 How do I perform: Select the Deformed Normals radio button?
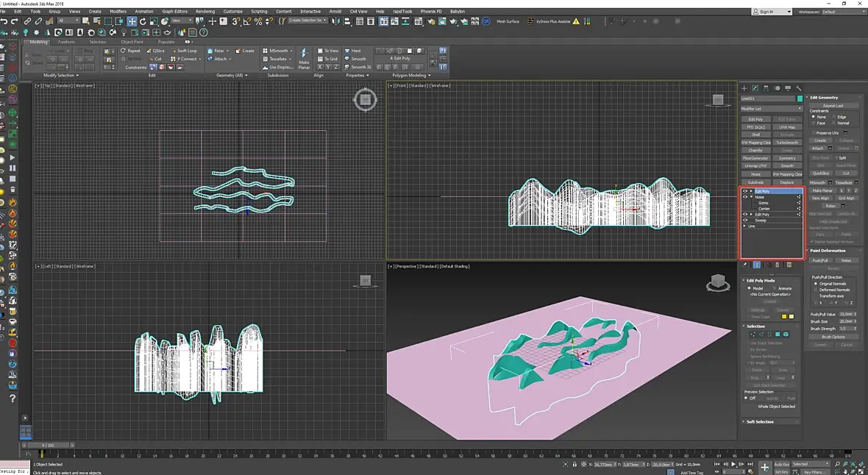815,290
